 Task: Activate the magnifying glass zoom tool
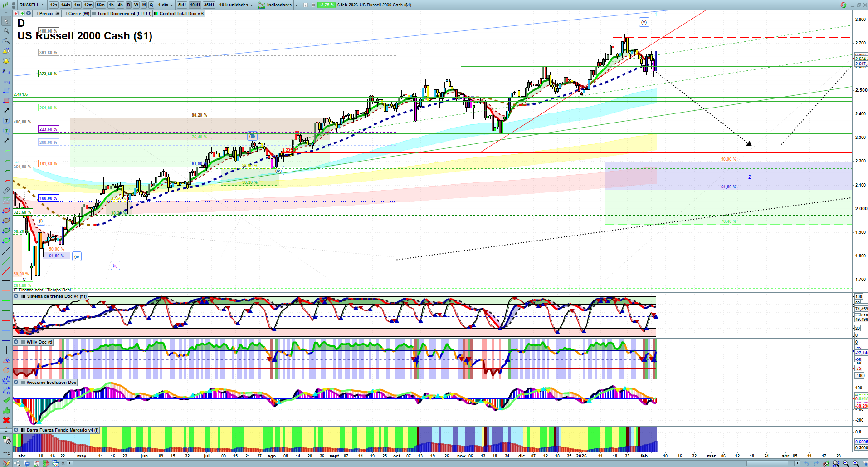point(6,31)
